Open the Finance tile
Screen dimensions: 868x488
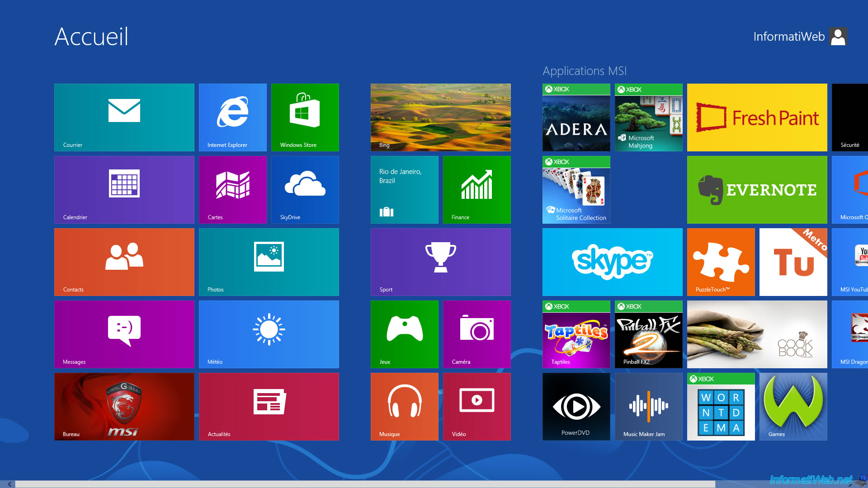[477, 190]
